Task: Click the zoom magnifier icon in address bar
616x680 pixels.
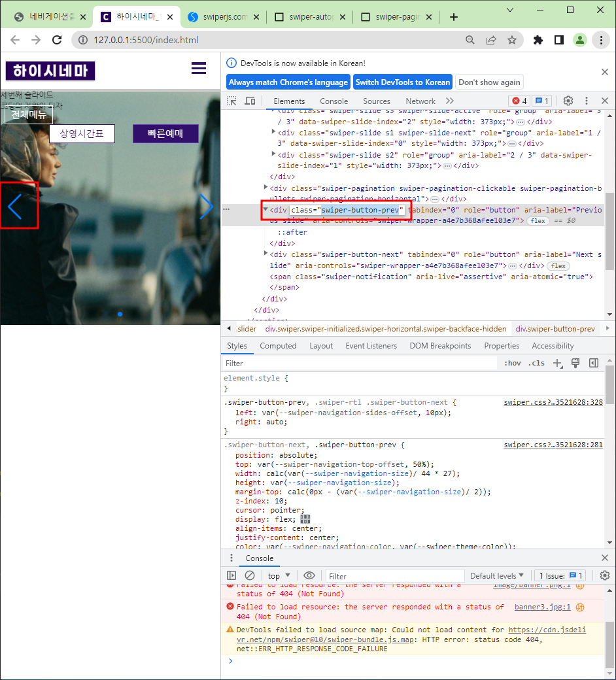Action: tap(470, 40)
